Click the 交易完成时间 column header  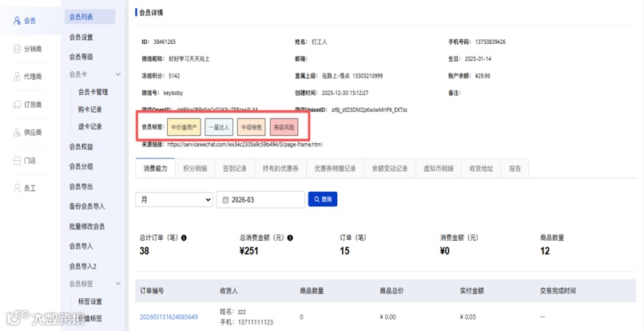(558, 291)
